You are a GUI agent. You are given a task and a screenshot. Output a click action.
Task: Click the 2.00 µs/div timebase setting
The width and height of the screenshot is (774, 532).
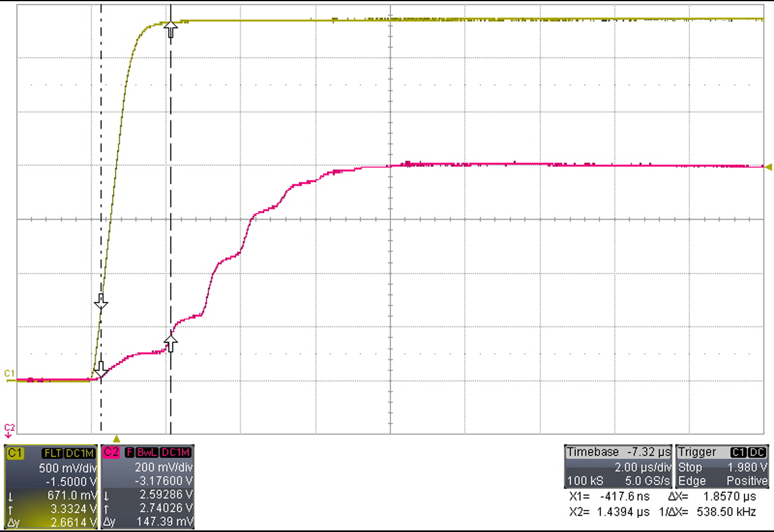click(642, 467)
